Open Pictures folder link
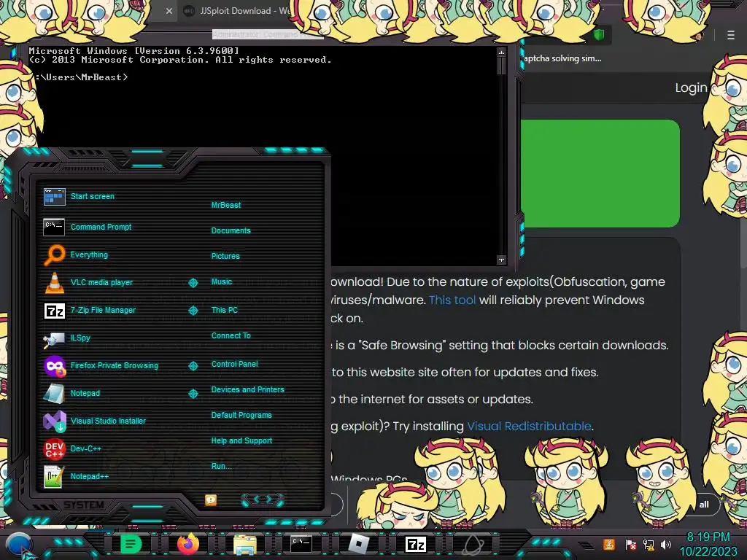Image resolution: width=747 pixels, height=560 pixels. pos(225,256)
